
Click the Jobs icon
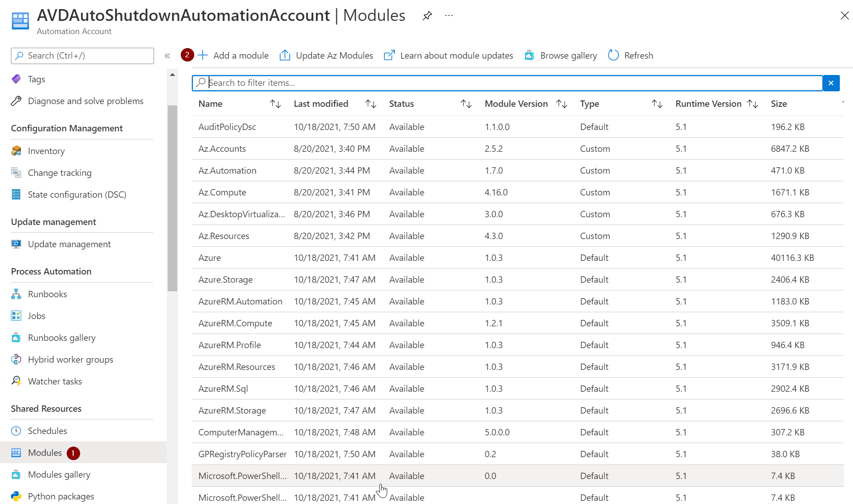[x=16, y=316]
